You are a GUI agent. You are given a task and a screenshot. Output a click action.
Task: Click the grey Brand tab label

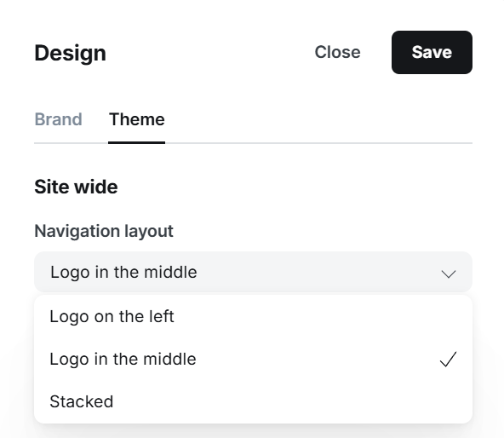point(58,119)
